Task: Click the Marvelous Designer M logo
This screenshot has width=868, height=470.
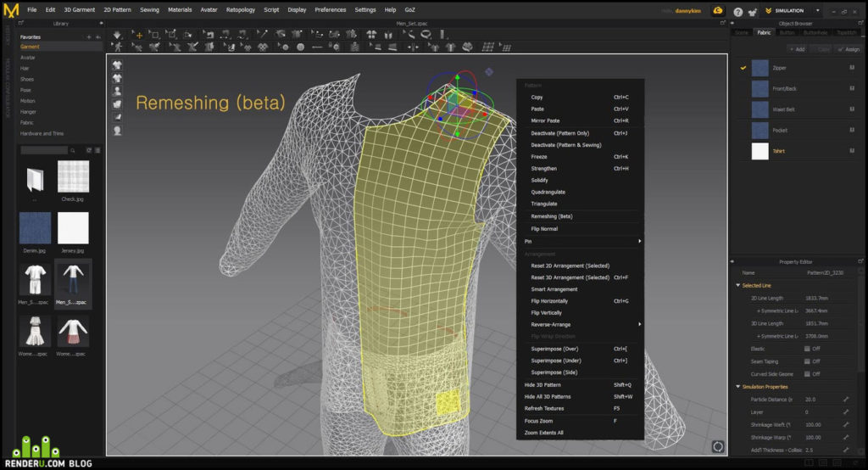Action: pos(11,10)
